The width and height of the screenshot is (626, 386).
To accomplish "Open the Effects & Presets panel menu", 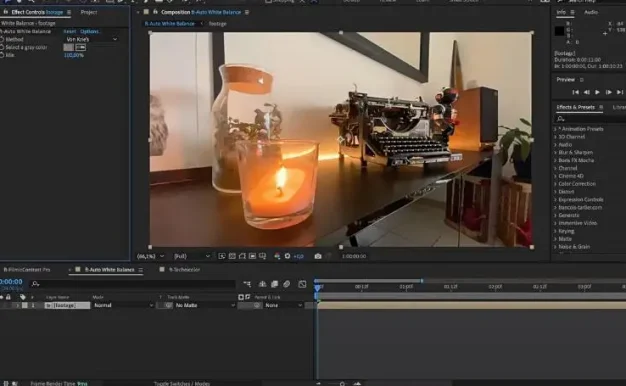I will [x=601, y=107].
